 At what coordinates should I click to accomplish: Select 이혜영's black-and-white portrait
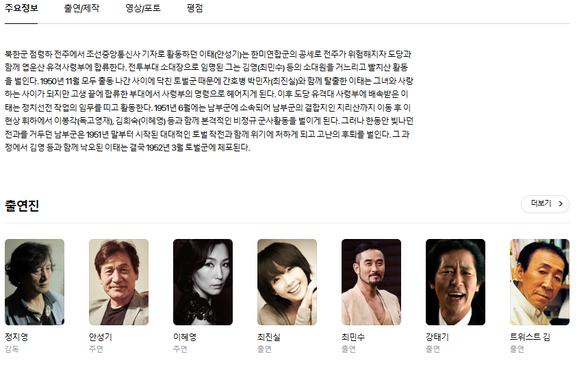(203, 282)
